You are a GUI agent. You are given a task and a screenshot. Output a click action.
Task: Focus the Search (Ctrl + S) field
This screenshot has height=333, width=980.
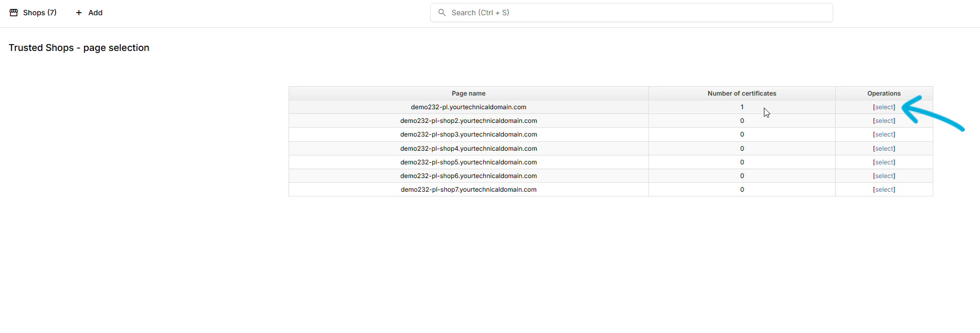[632, 13]
